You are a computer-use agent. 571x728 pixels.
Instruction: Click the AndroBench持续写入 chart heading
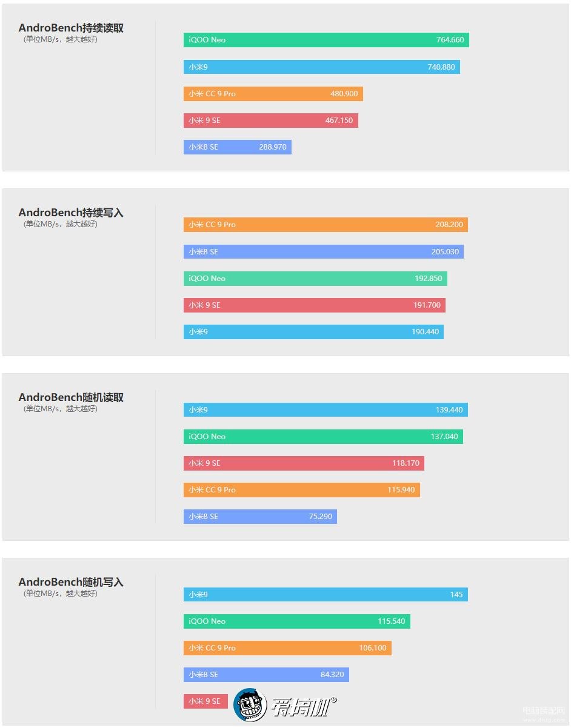[71, 213]
